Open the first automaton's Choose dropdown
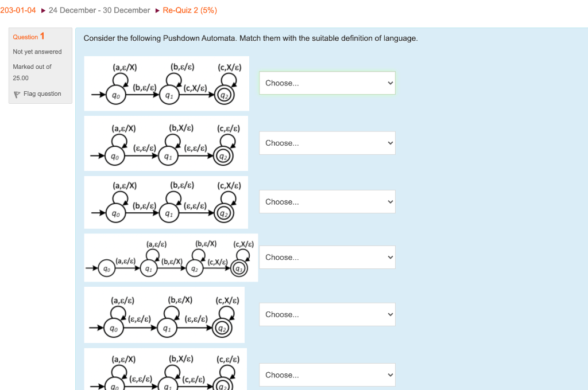The width and height of the screenshot is (588, 390). [x=327, y=83]
